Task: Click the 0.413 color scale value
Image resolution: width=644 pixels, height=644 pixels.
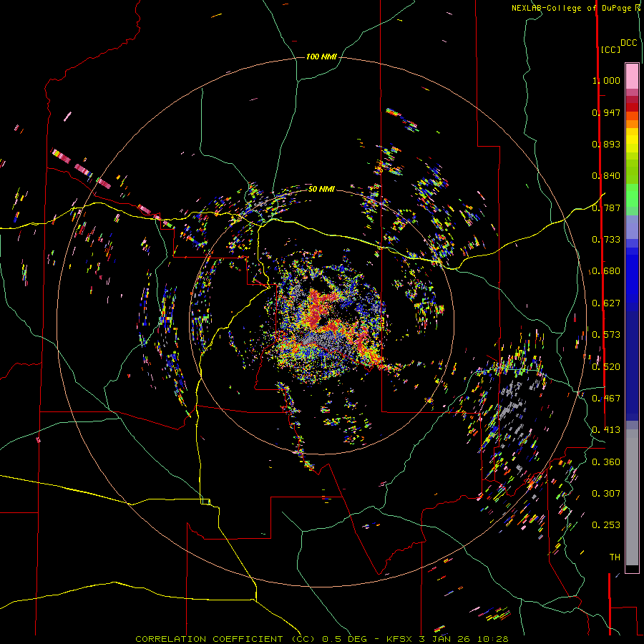Action: pyautogui.click(x=606, y=430)
